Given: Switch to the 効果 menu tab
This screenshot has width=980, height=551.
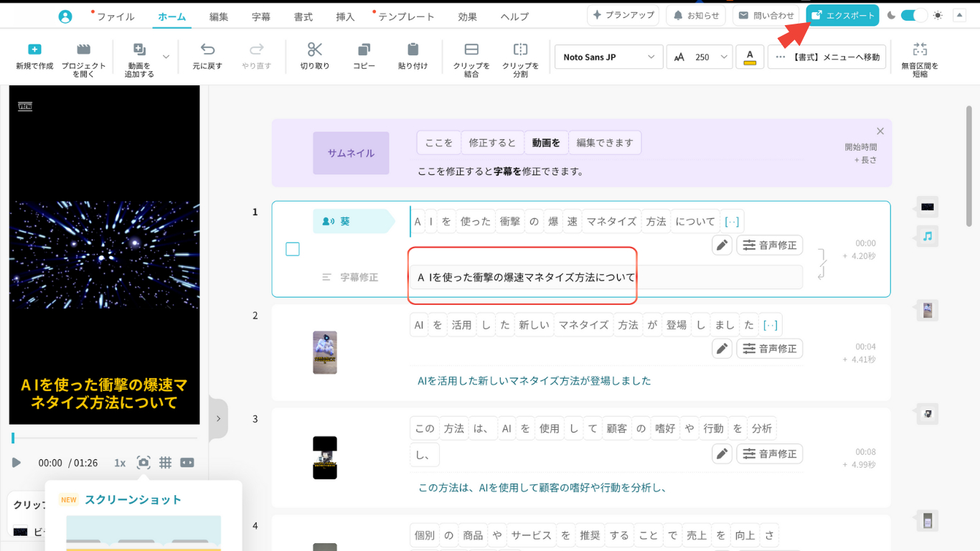Looking at the screenshot, I should pyautogui.click(x=467, y=17).
